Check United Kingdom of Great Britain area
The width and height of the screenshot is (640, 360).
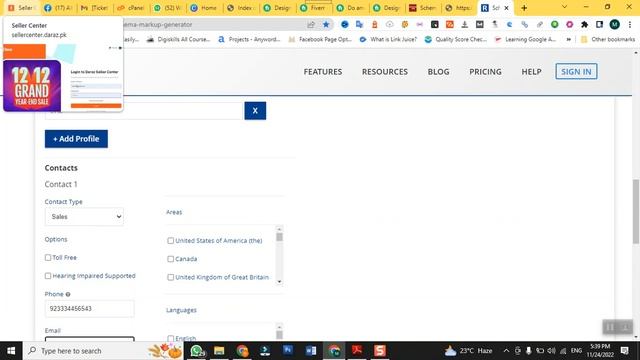click(171, 277)
